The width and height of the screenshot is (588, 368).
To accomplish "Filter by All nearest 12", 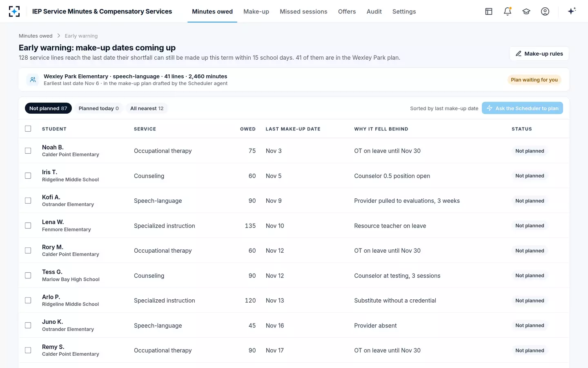I will point(147,108).
